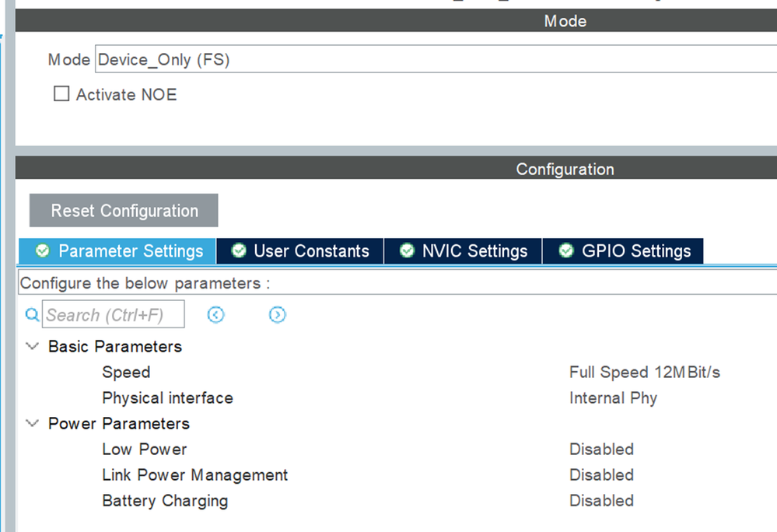
Task: Click in the Search (Ctrl+F) field
Action: [x=114, y=315]
